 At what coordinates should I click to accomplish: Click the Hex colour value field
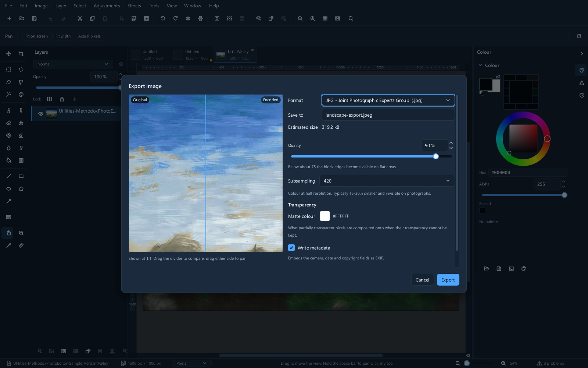coord(528,172)
